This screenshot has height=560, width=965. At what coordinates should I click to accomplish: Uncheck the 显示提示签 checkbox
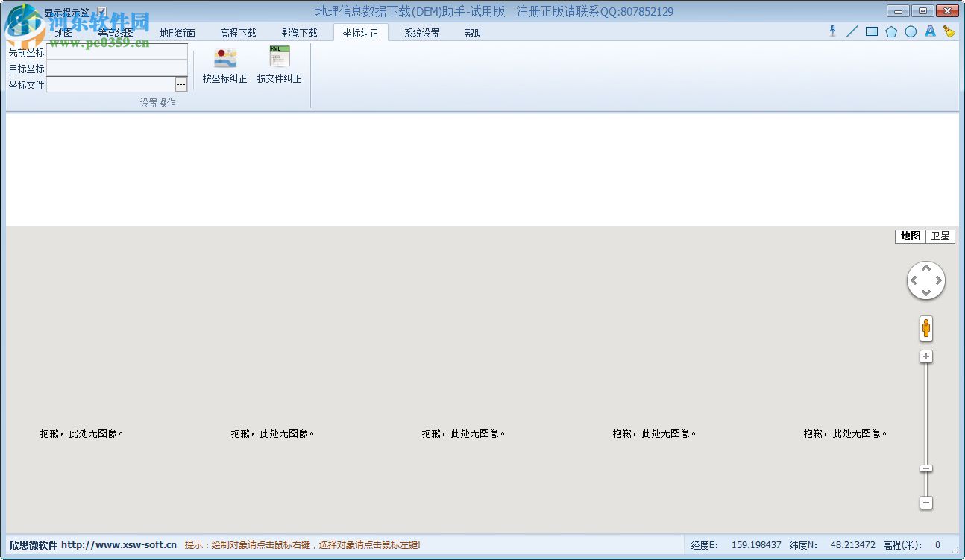pos(101,11)
